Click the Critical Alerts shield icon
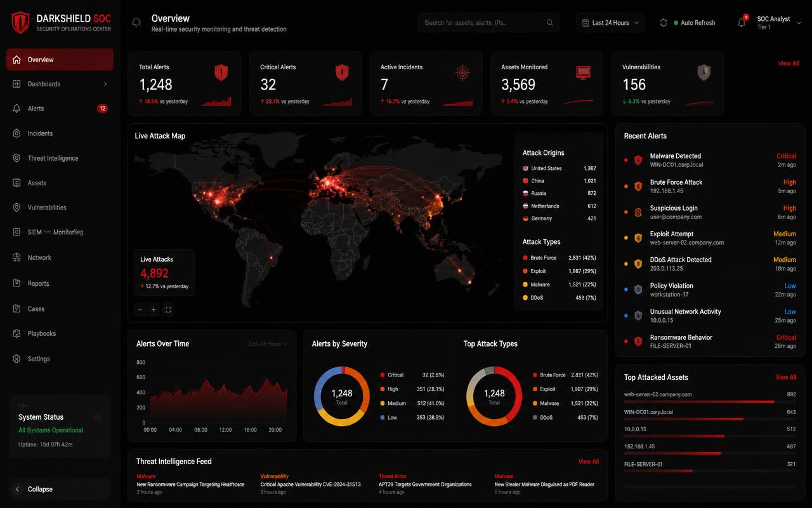This screenshot has width=812, height=508. coord(342,72)
